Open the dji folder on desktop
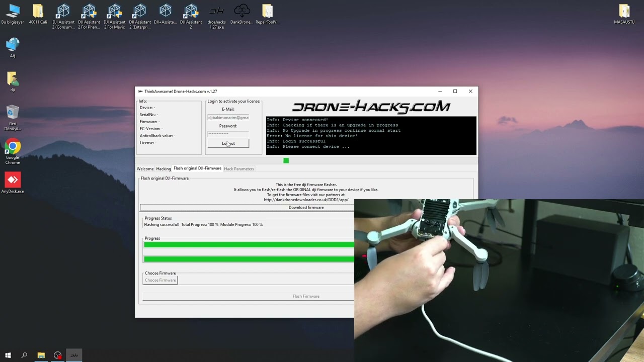The image size is (644, 362). point(13,82)
